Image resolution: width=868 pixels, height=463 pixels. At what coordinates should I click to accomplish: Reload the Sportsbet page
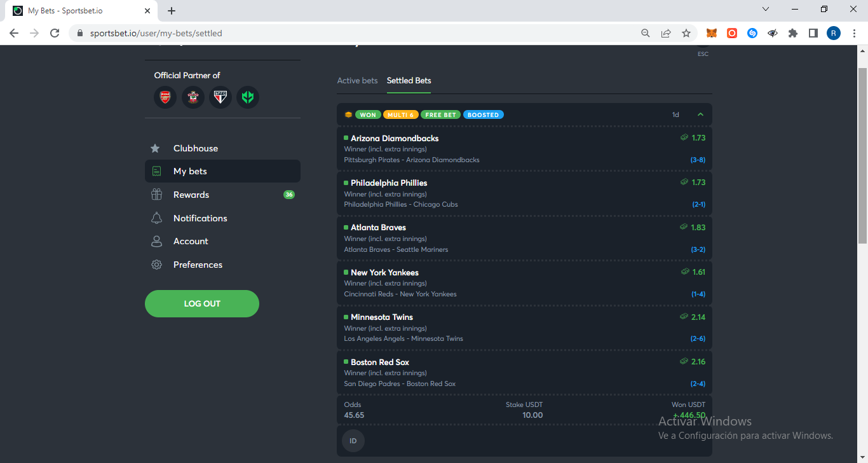[55, 33]
